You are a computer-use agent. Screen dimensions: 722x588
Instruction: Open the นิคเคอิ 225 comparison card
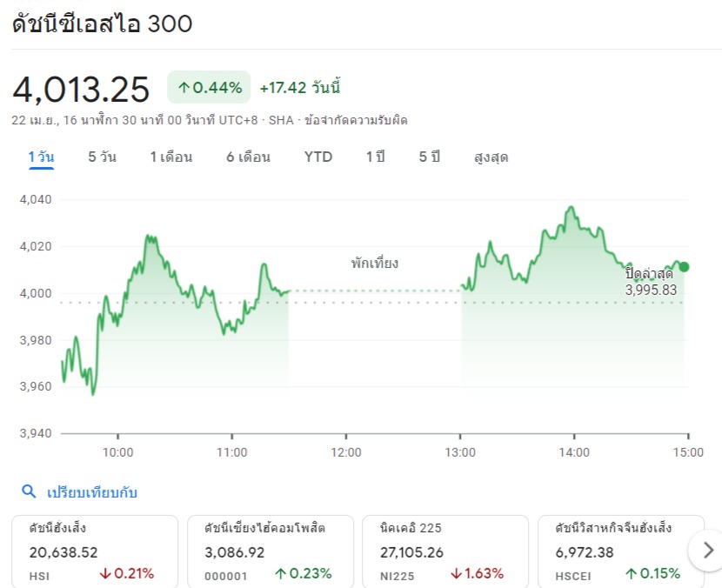tap(445, 550)
